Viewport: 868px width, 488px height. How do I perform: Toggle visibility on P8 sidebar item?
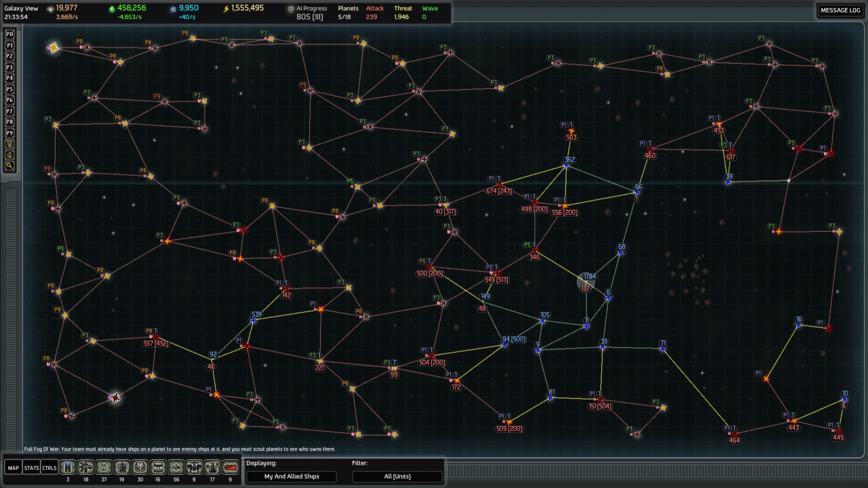click(8, 122)
